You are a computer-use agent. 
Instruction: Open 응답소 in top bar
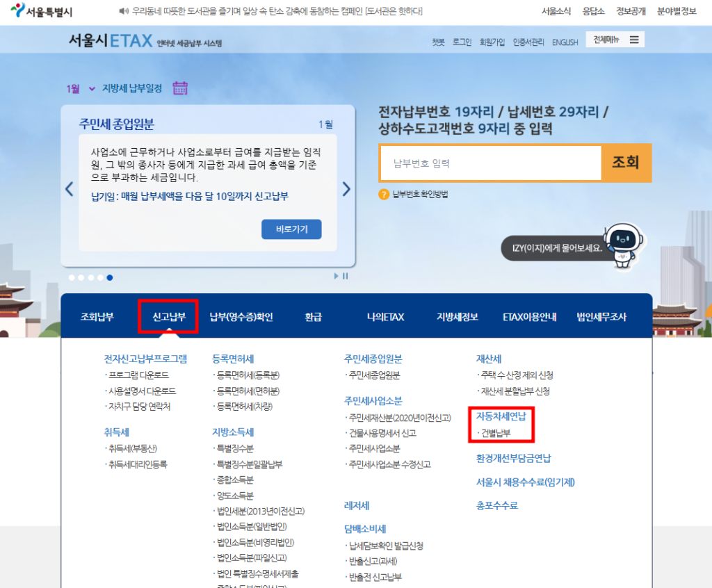point(594,11)
